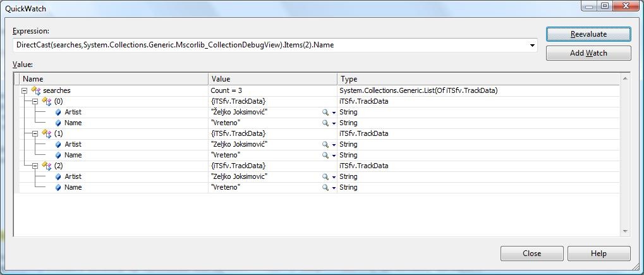Collapse the (2) item node

pyautogui.click(x=35, y=166)
